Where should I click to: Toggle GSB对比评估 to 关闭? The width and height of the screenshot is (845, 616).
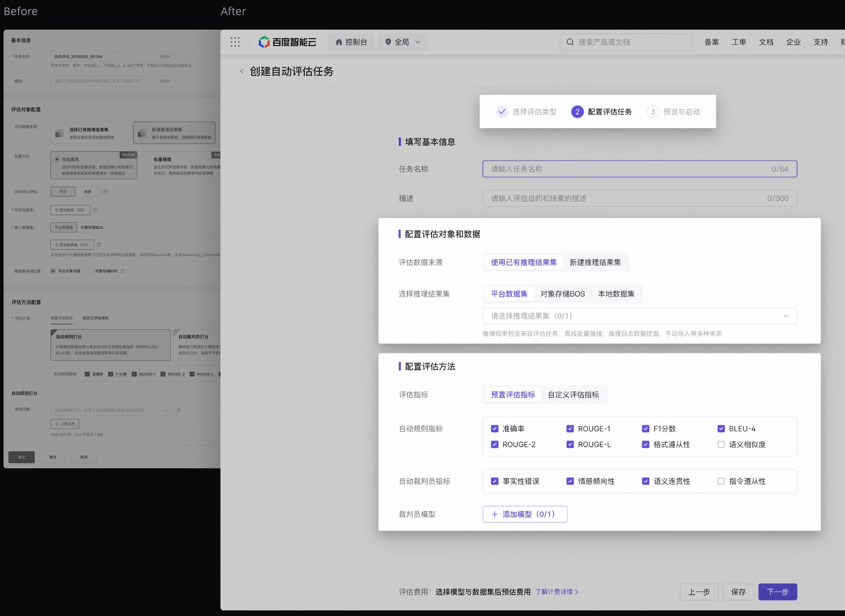click(x=87, y=192)
